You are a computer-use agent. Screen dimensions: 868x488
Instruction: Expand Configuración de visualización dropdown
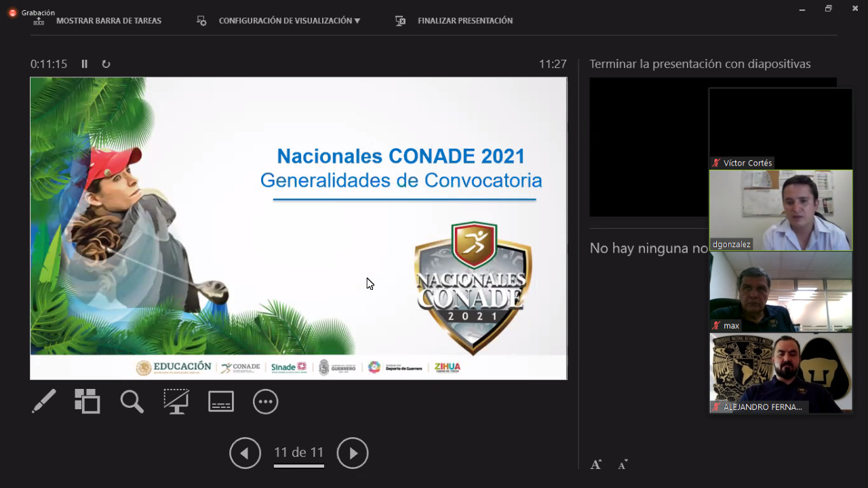point(289,21)
